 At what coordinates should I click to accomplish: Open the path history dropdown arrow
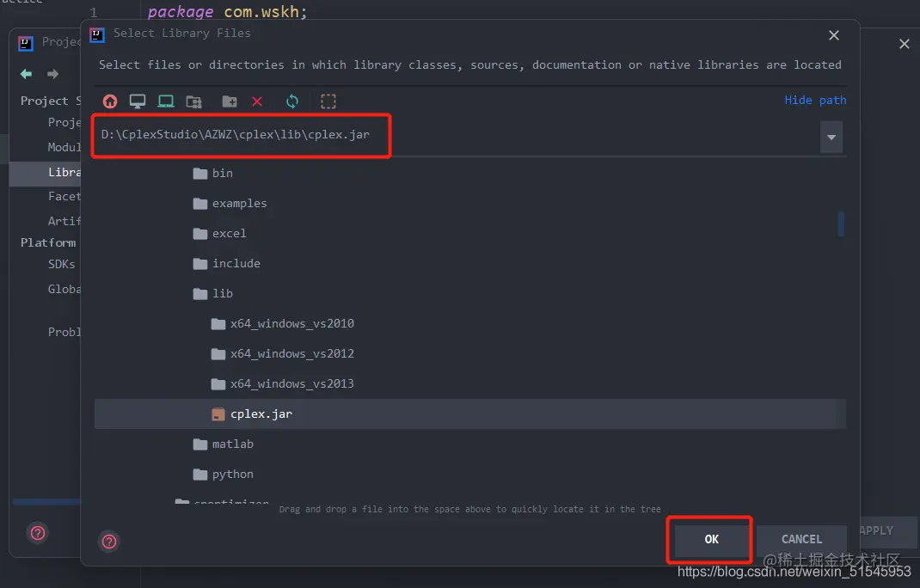pos(831,138)
